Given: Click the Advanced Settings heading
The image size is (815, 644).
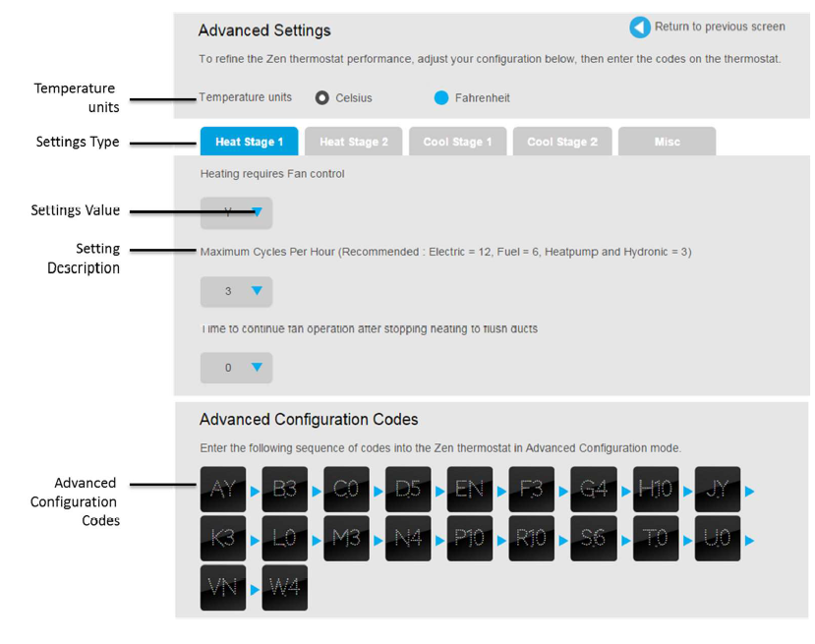Looking at the screenshot, I should (x=264, y=30).
